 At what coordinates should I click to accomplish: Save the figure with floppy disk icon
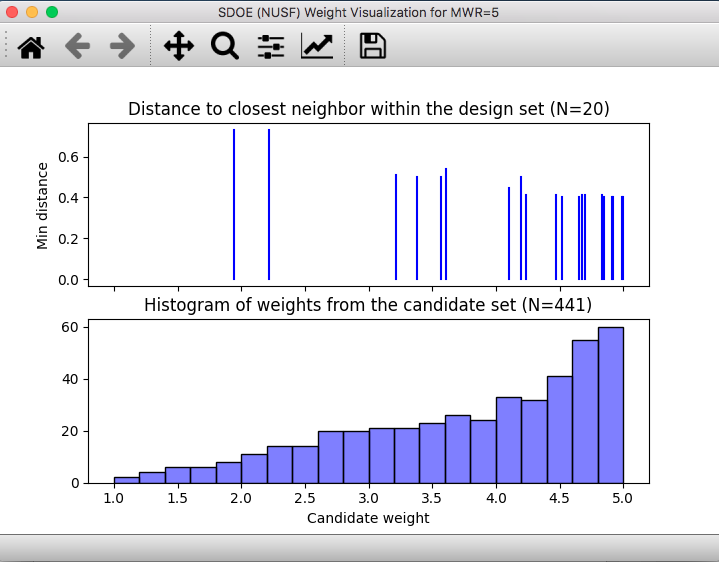click(373, 46)
